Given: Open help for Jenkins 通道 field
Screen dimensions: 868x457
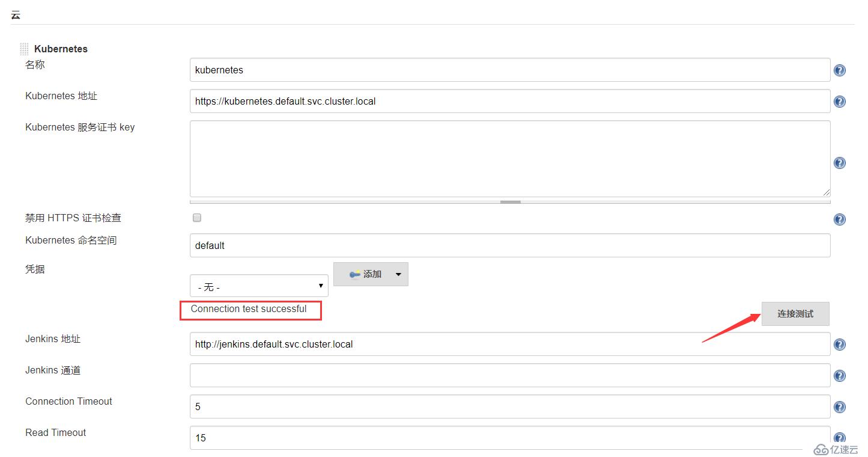Looking at the screenshot, I should pos(840,376).
